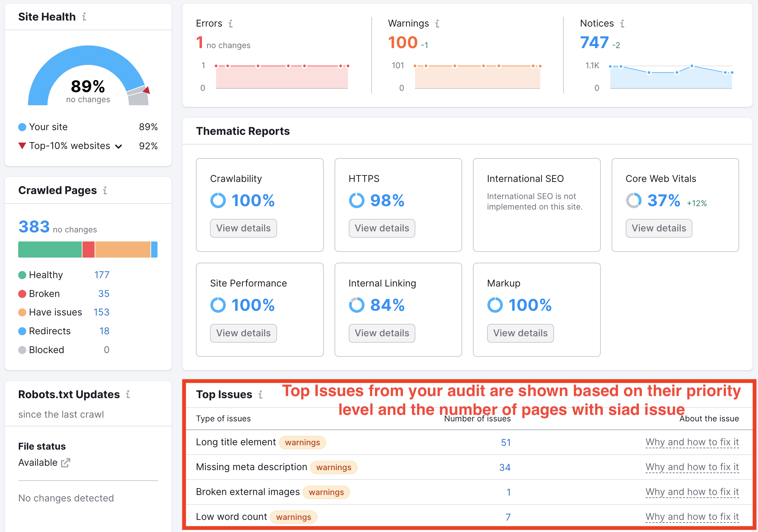Open Why and how to fix Long title

tap(692, 442)
